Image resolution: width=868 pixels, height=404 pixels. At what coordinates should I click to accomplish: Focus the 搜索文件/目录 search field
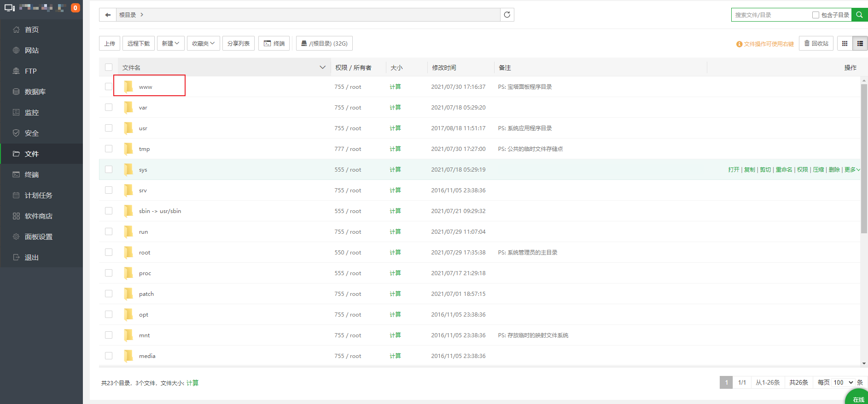click(772, 15)
